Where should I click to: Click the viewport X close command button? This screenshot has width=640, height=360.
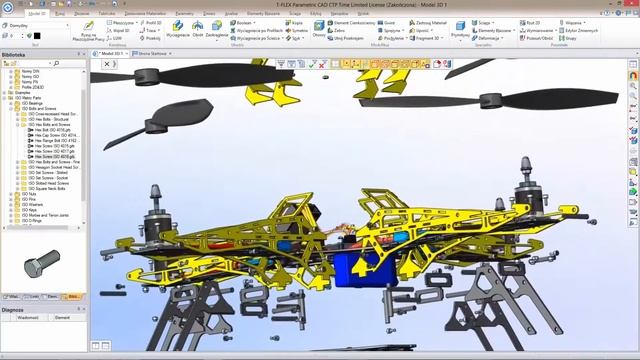click(x=107, y=64)
